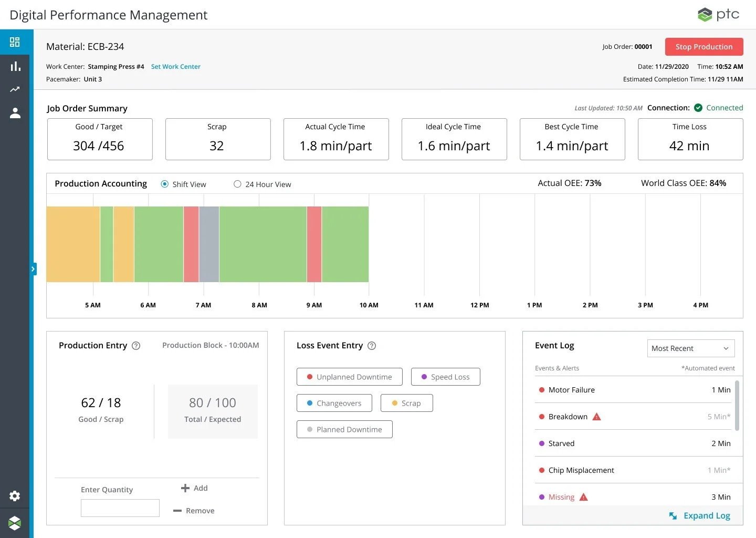Viewport: 756px width, 538px height.
Task: Click the Breakdown warning triangle icon
Action: tap(596, 417)
